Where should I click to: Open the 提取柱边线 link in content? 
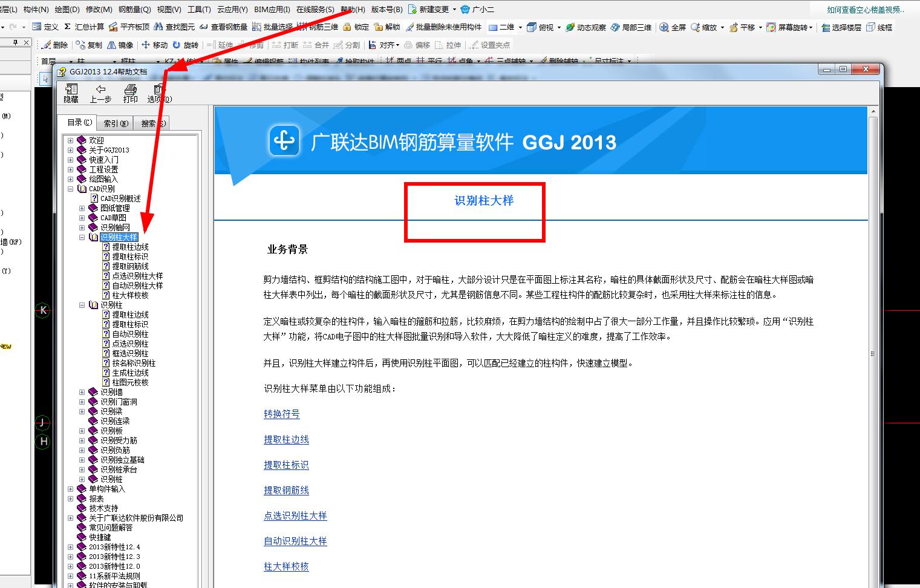click(286, 440)
